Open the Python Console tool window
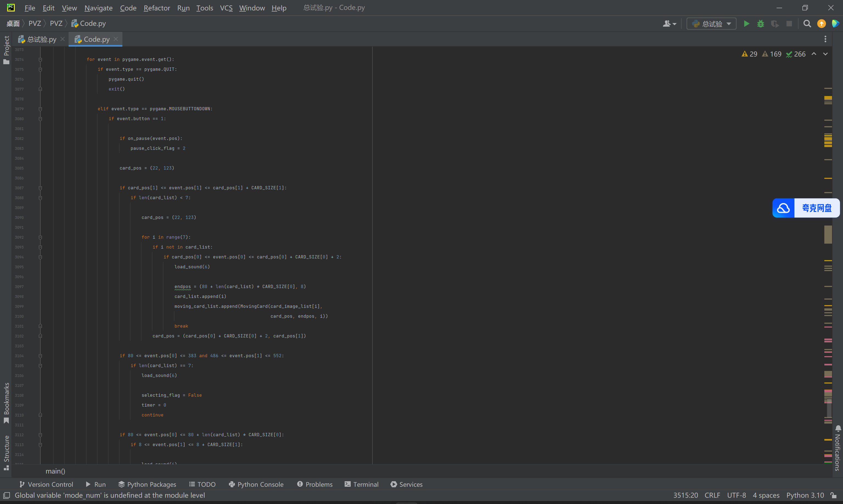This screenshot has height=504, width=843. click(x=256, y=484)
